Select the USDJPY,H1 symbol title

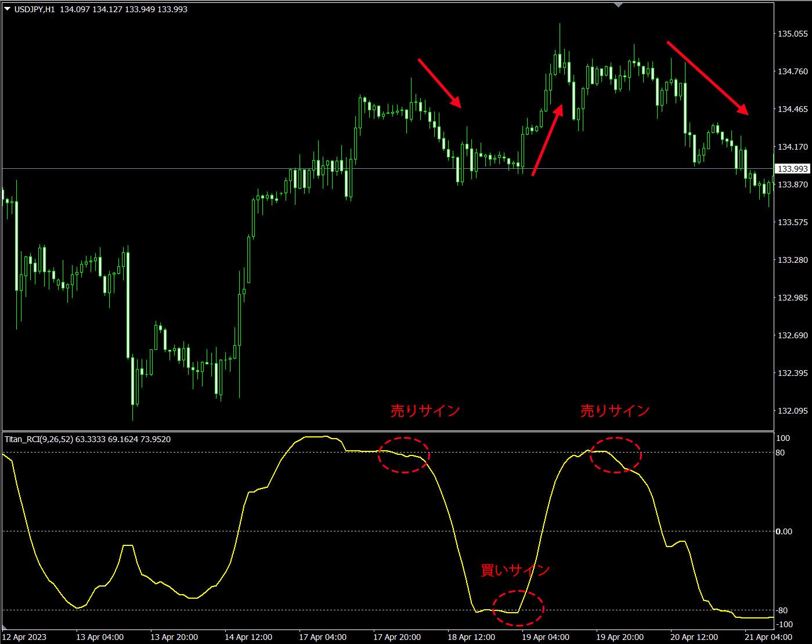[x=34, y=9]
